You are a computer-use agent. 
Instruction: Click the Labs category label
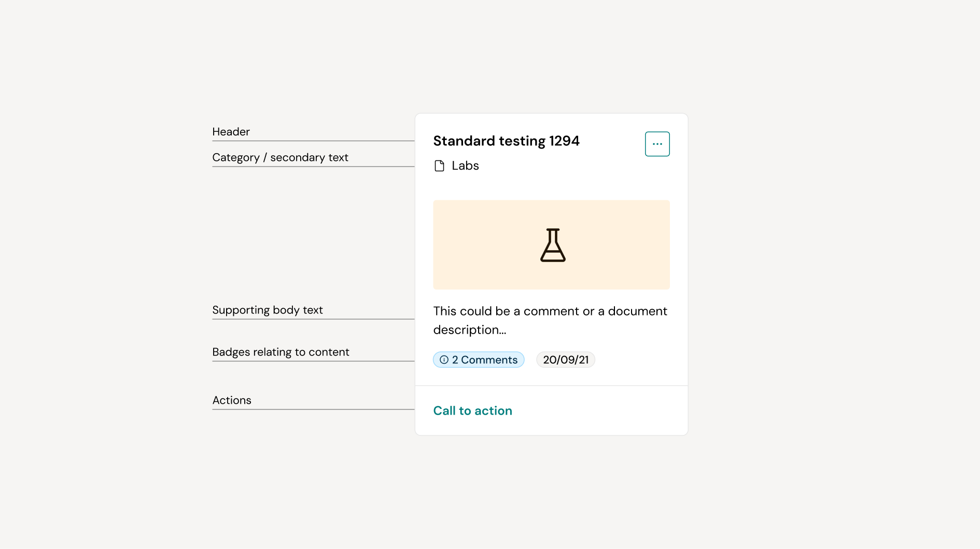coord(465,166)
